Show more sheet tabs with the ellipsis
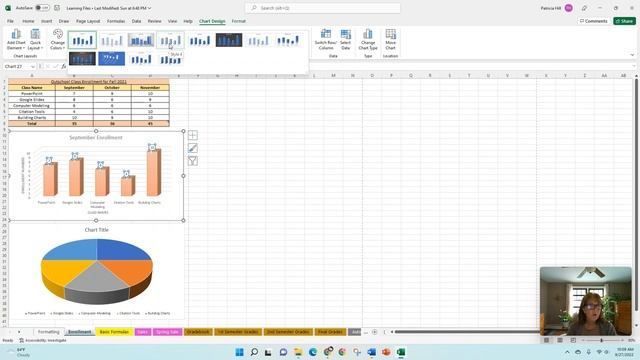 [366, 332]
